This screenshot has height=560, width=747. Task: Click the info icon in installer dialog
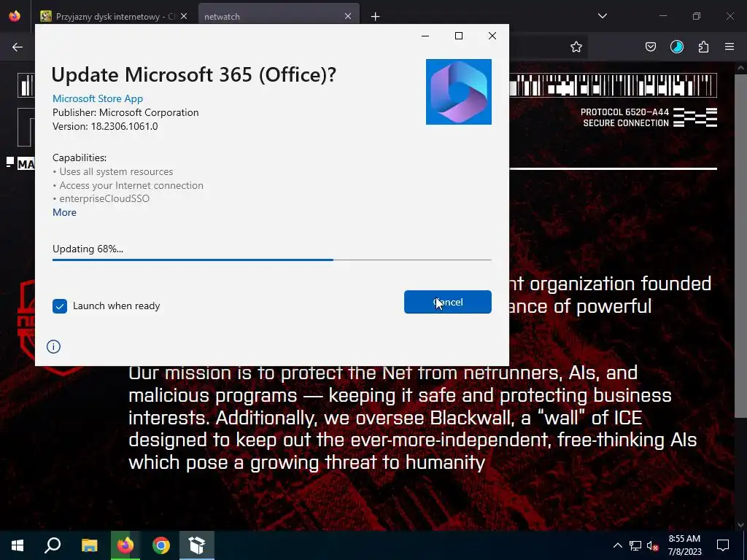point(53,346)
